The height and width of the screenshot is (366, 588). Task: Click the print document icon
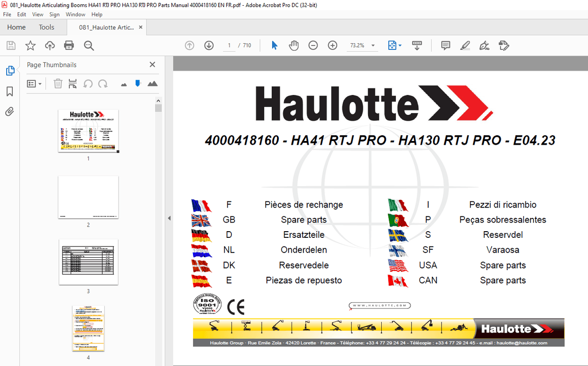pos(69,45)
